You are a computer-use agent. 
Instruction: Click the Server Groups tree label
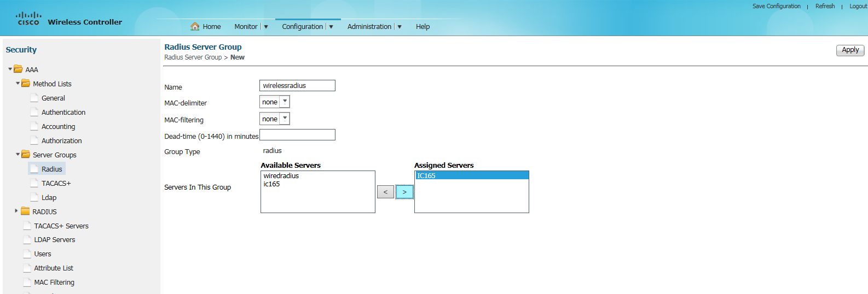pyautogui.click(x=54, y=155)
